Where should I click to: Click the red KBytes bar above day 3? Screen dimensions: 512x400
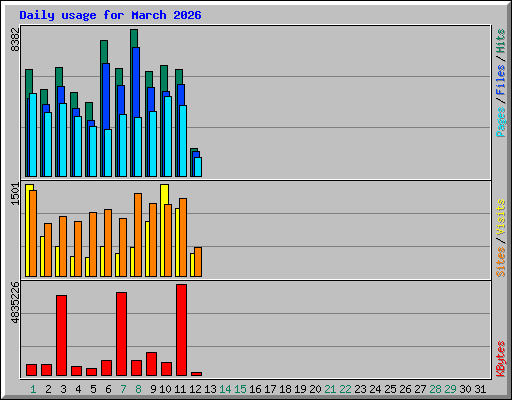click(62, 335)
